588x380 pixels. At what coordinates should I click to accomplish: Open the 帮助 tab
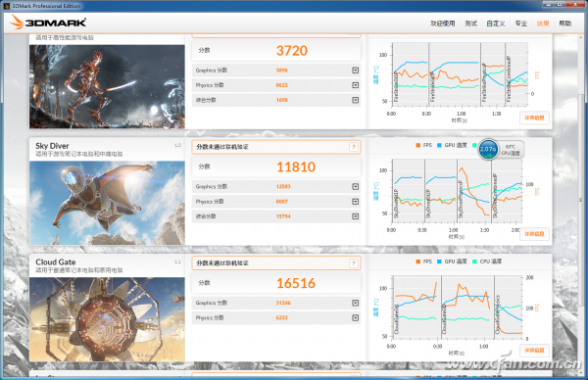(x=564, y=24)
